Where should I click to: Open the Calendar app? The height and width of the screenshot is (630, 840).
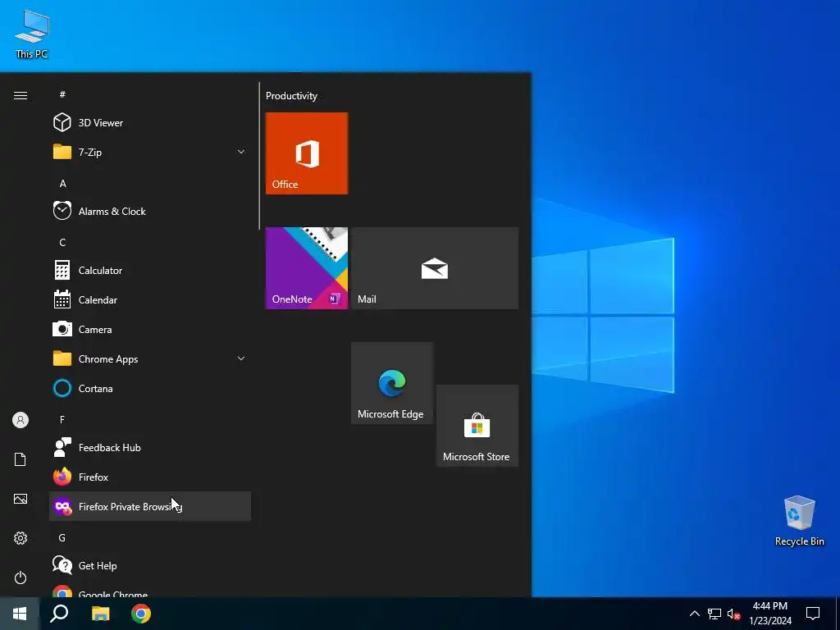150,300
